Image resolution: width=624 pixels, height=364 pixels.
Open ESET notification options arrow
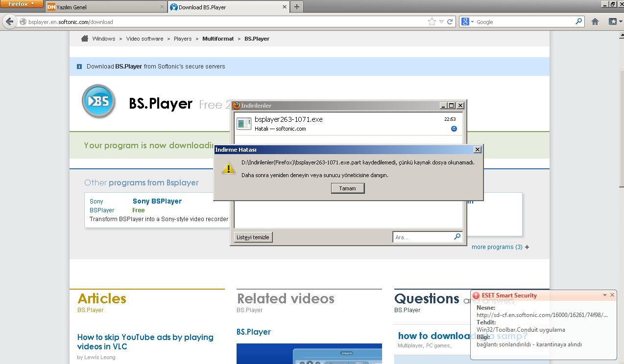pyautogui.click(x=605, y=295)
